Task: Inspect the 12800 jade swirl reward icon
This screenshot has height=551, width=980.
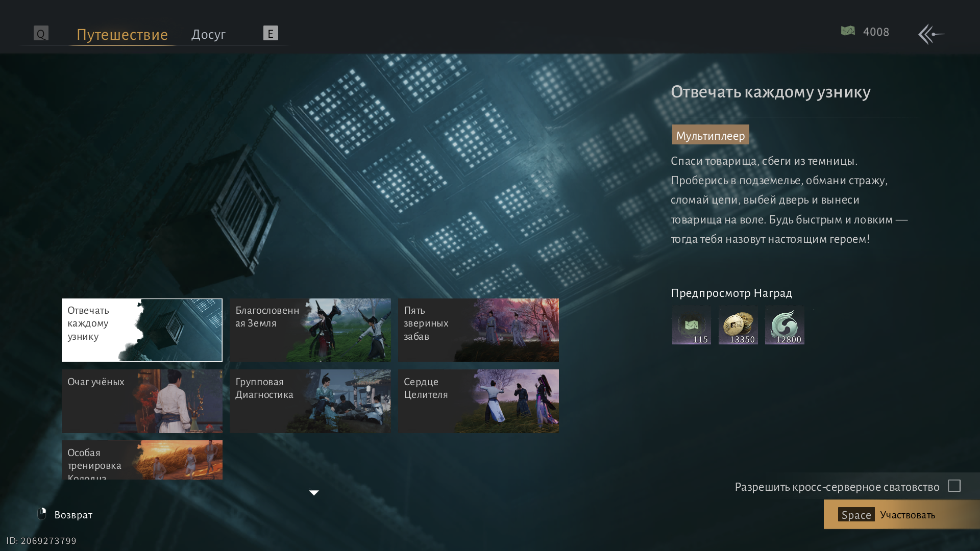Action: coord(785,325)
